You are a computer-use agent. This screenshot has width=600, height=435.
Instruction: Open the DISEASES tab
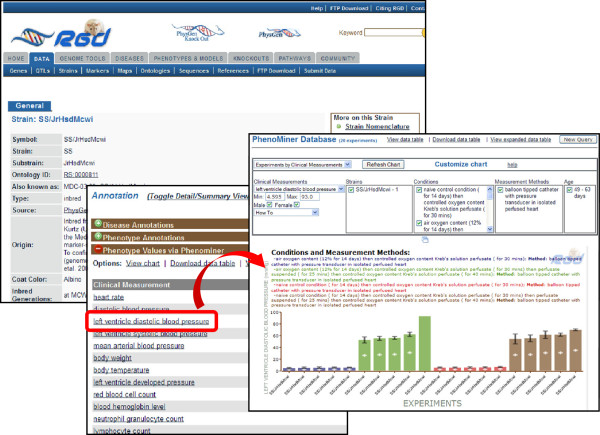[x=129, y=58]
